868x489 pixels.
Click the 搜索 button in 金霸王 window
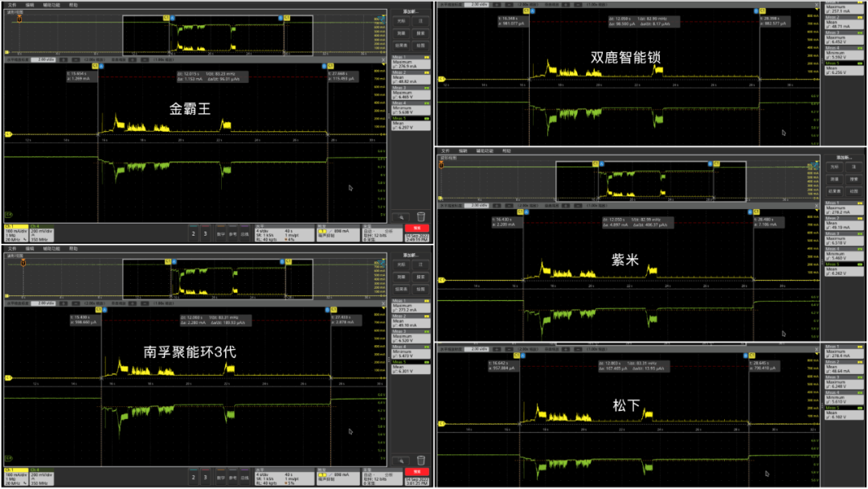pos(420,33)
